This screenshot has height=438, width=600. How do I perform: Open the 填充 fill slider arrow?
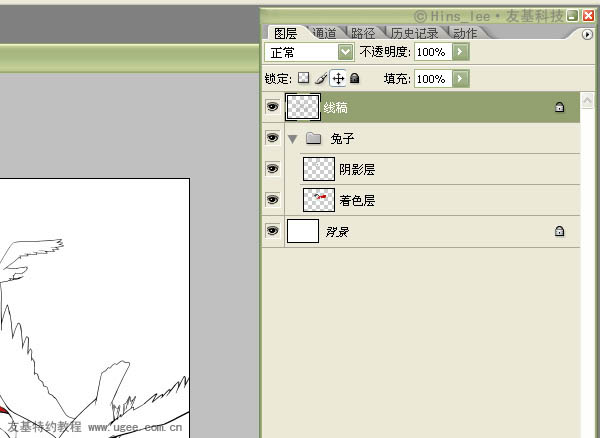pyautogui.click(x=461, y=78)
